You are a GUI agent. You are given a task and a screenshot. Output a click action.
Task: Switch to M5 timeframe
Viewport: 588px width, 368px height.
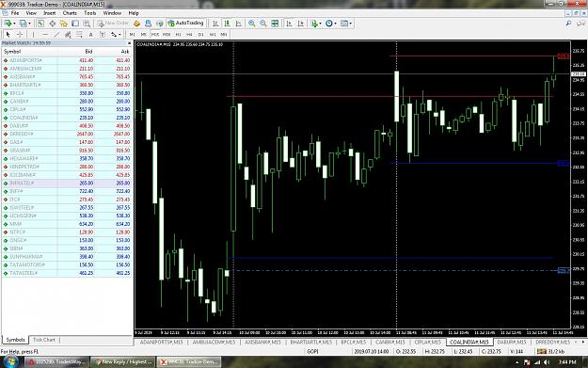click(x=143, y=35)
